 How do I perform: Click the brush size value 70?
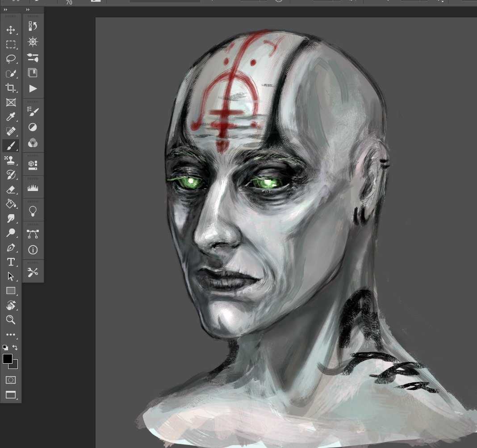(69, 3)
